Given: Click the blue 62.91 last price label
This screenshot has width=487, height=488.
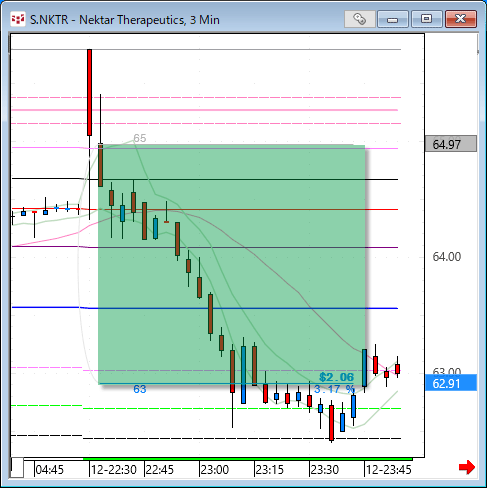Looking at the screenshot, I should [451, 383].
